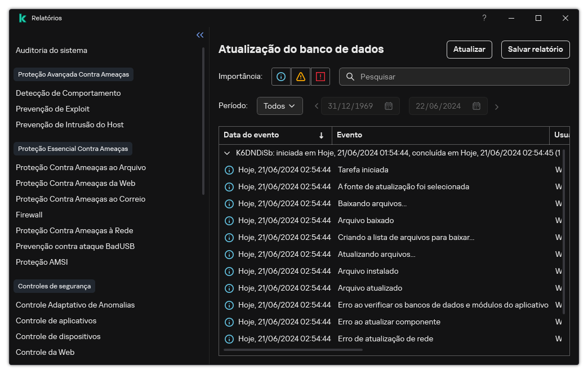588x374 pixels.
Task: Toggle the informational importance filter
Action: 280,77
